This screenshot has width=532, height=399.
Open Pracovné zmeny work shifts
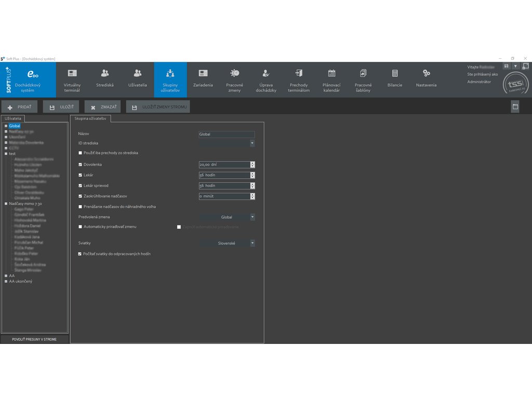[235, 79]
